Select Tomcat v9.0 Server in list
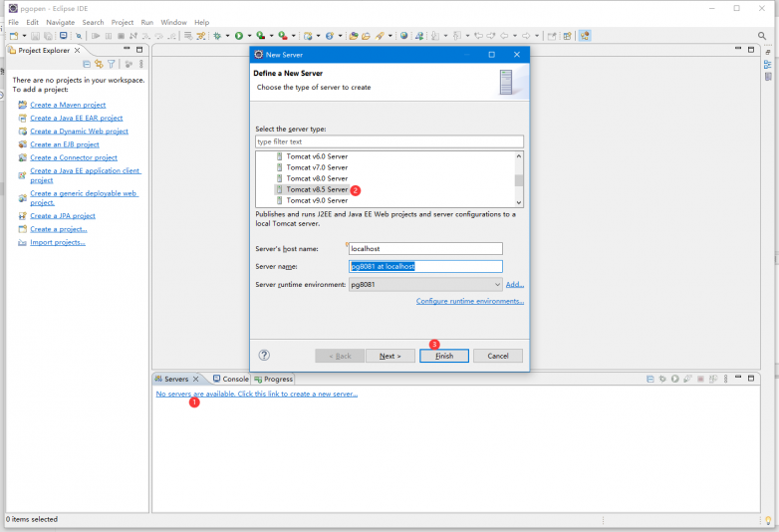Viewport: 779px width, 532px height. (317, 200)
